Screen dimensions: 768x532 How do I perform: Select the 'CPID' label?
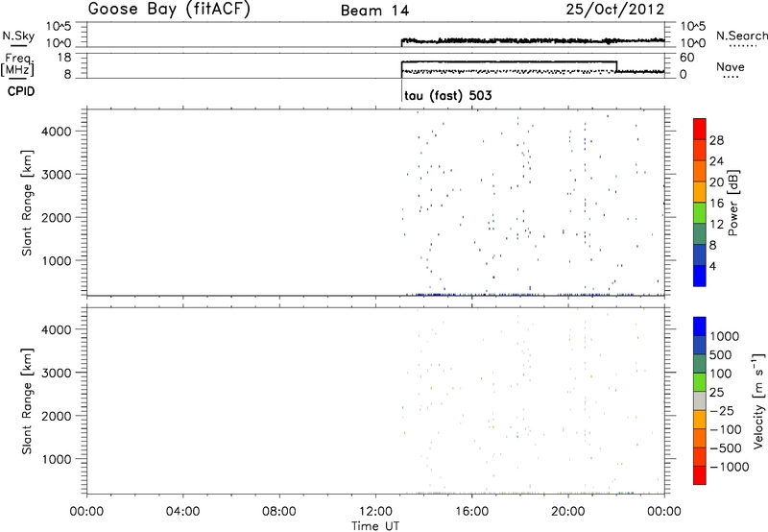point(21,91)
